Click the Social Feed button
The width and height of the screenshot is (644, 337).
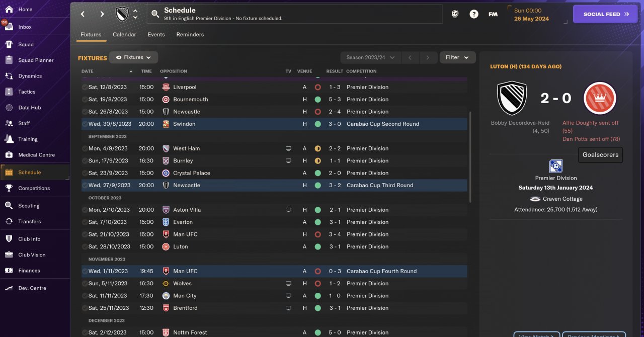point(605,14)
